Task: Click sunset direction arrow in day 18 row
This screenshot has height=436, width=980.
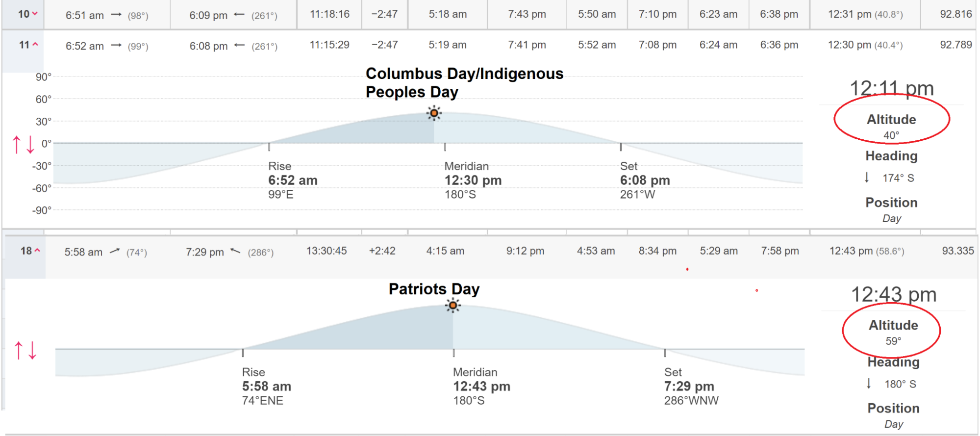Action: pos(236,251)
